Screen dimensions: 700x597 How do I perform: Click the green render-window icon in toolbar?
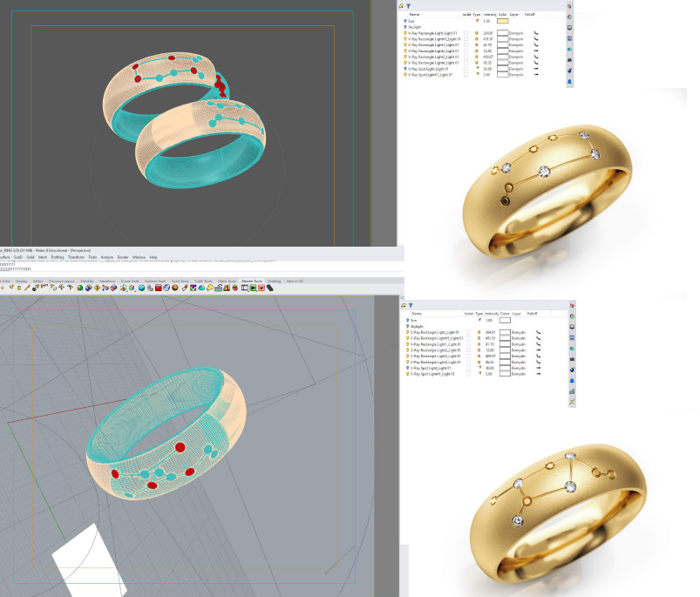(x=253, y=288)
